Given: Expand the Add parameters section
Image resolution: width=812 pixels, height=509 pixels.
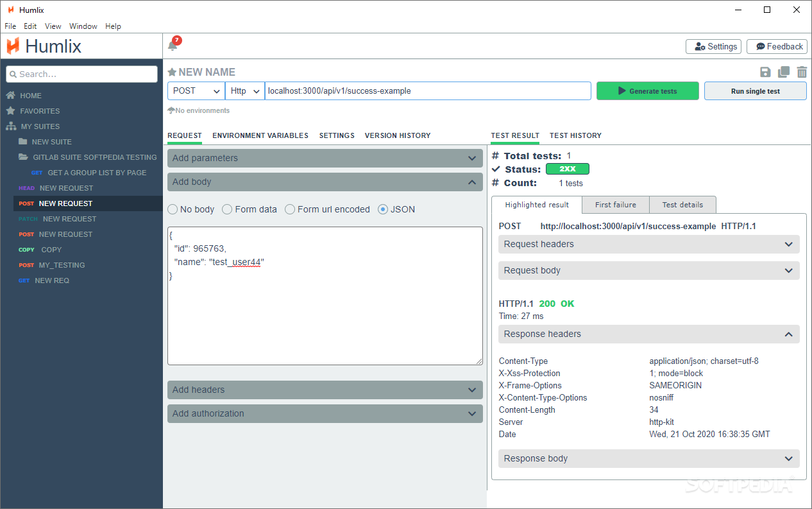Looking at the screenshot, I should coord(325,158).
